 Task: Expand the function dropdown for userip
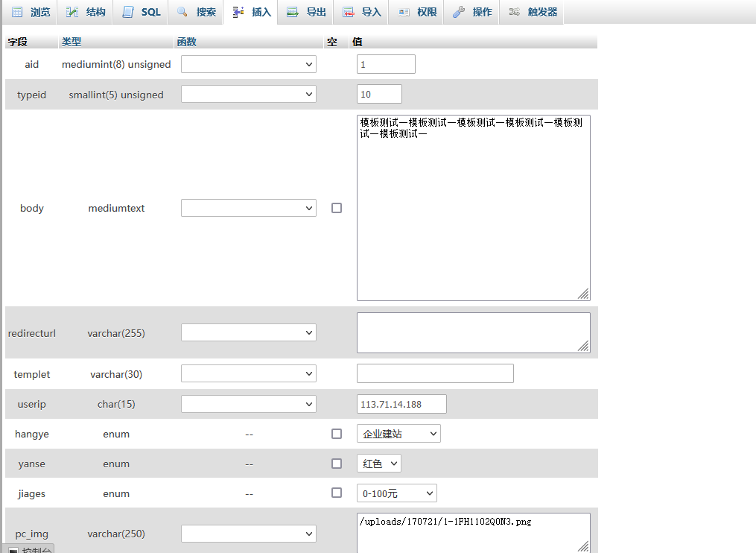point(249,404)
